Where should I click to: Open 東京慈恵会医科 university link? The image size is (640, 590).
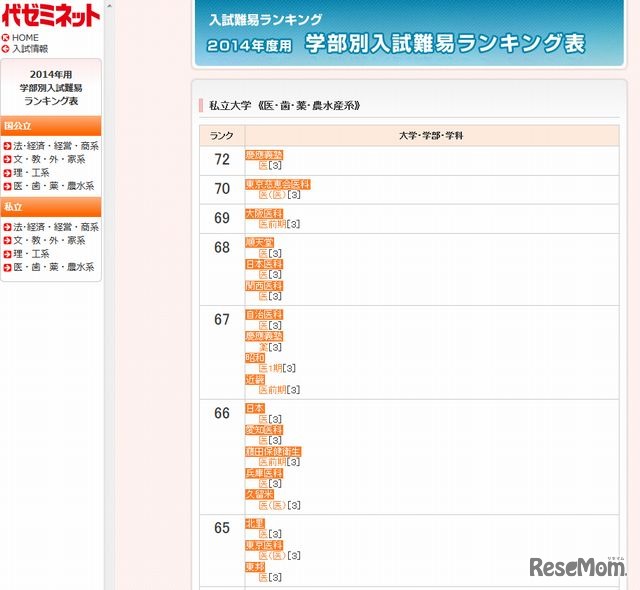pyautogui.click(x=278, y=184)
